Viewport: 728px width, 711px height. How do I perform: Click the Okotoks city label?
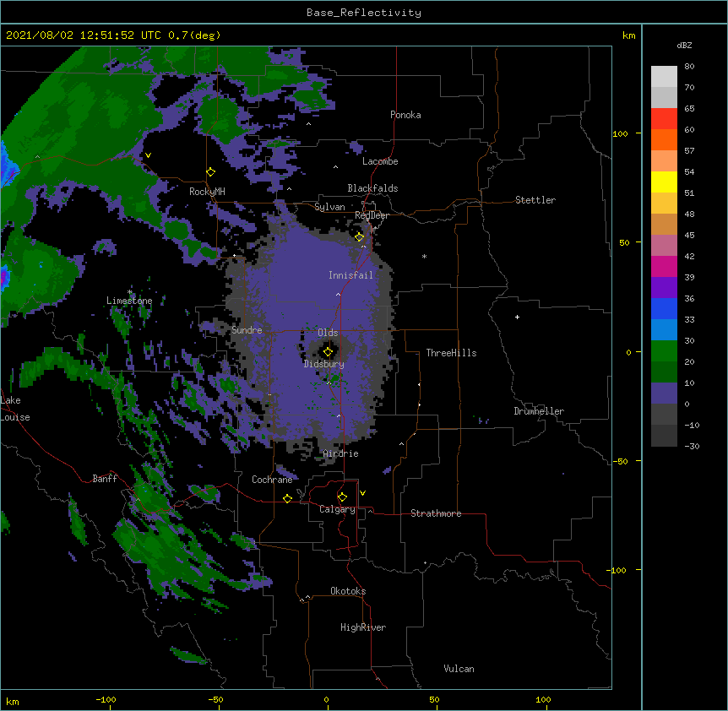coord(348,591)
